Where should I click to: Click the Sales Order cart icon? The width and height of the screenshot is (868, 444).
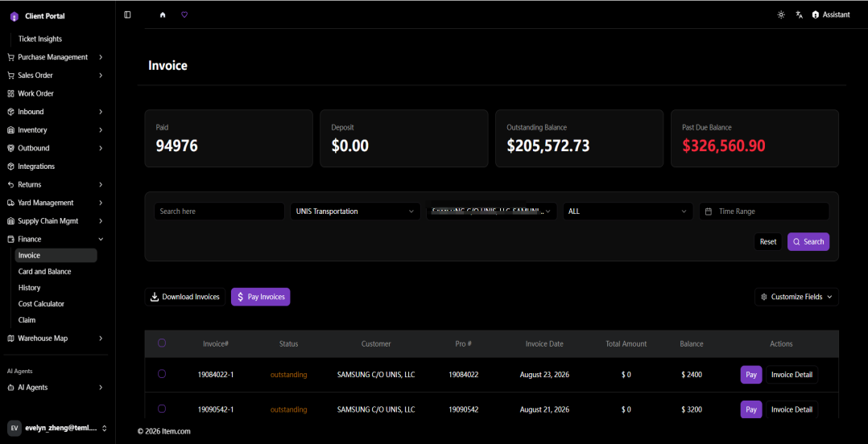click(x=11, y=75)
